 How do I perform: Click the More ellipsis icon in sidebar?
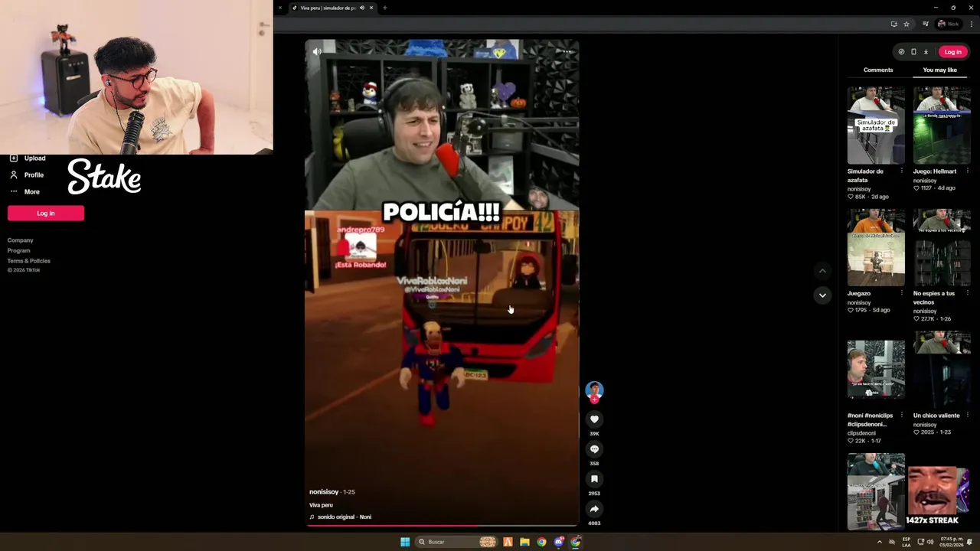tap(13, 191)
